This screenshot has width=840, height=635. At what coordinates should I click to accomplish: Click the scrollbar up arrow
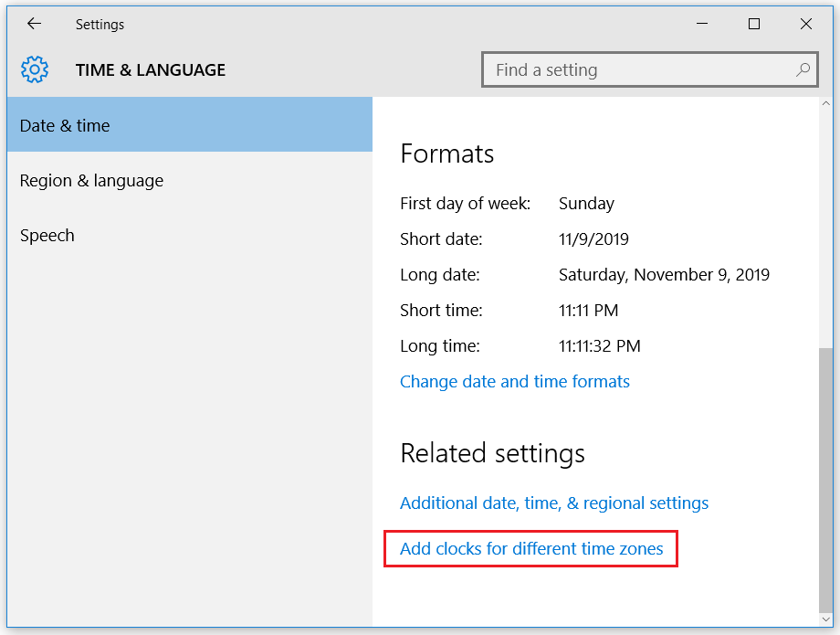tap(825, 103)
